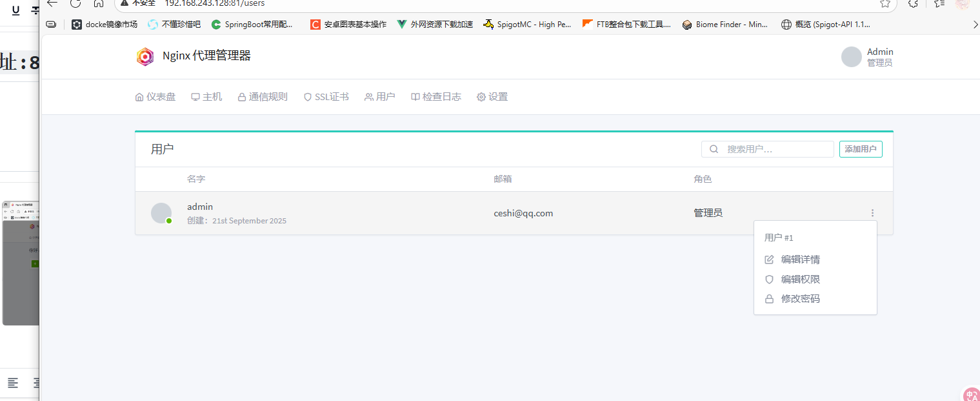Select 编辑详情 from the user menu
The width and height of the screenshot is (980, 401).
click(800, 260)
